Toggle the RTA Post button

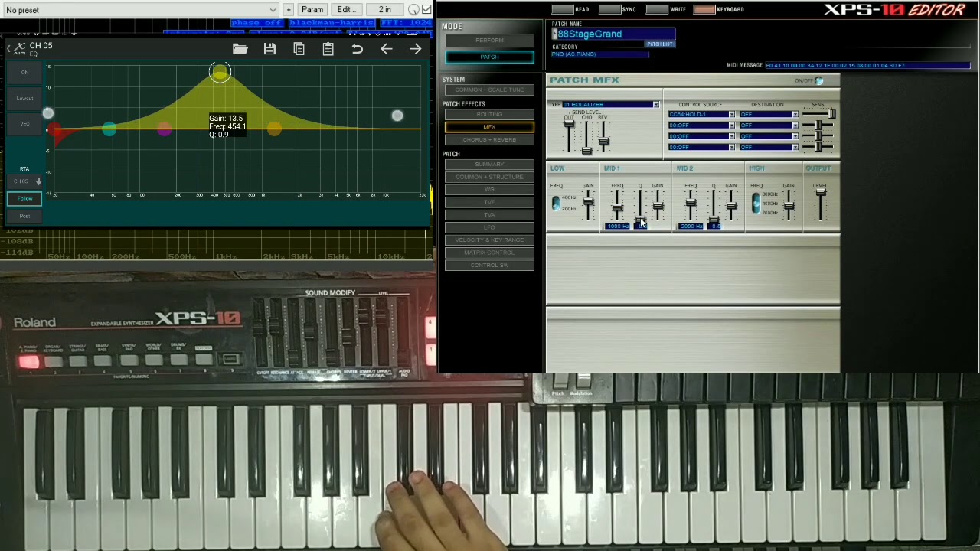tap(24, 216)
